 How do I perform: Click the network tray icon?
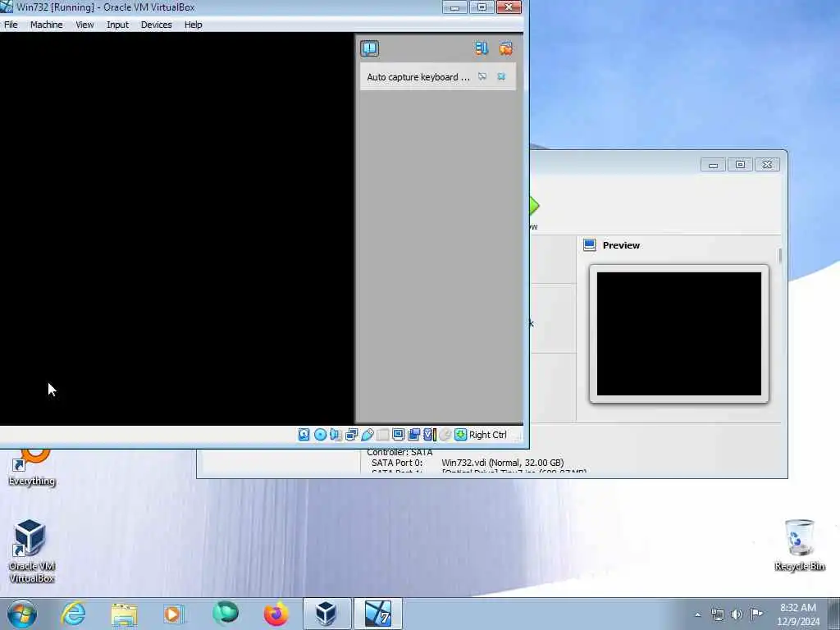coord(717,614)
